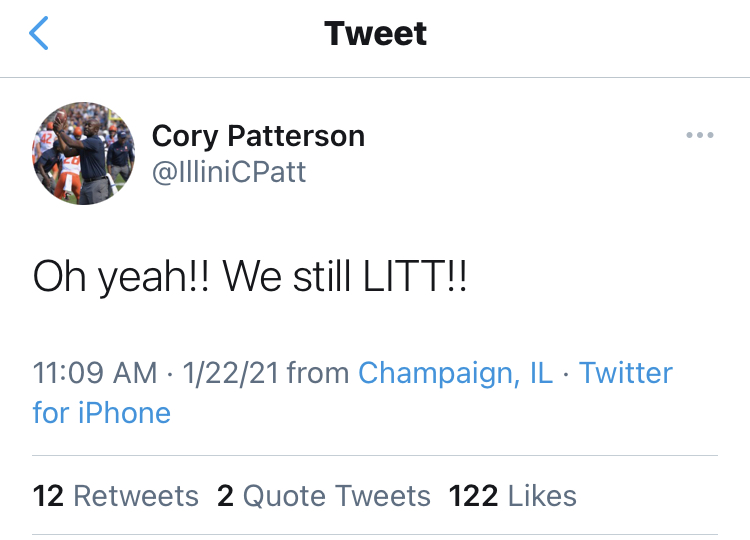750x540 pixels.
Task: Open the three-dot more options menu
Action: click(700, 135)
